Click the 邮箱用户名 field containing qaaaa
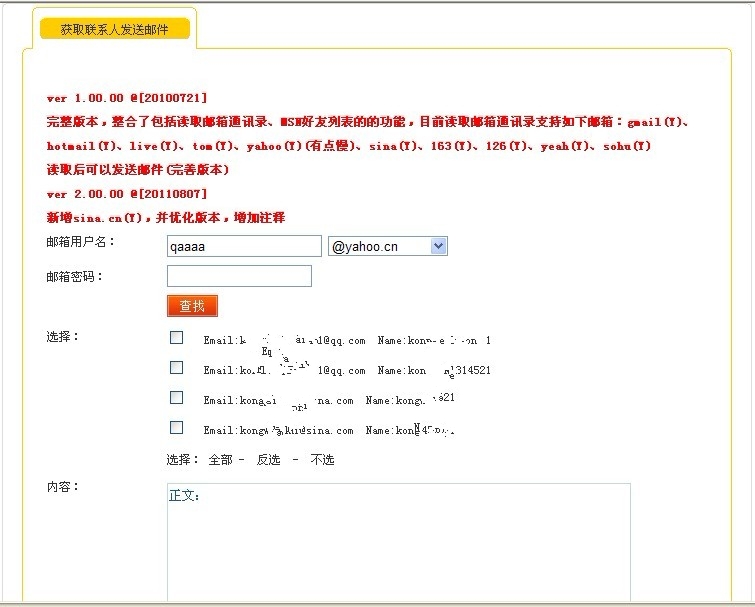The width and height of the screenshot is (755, 607). click(x=244, y=246)
